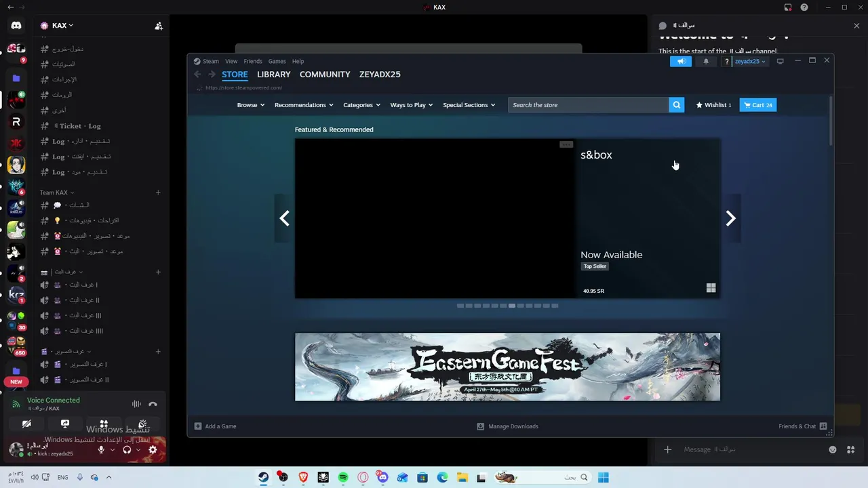Image resolution: width=868 pixels, height=488 pixels.
Task: Collapse the Team KAX channel category
Action: 57,192
